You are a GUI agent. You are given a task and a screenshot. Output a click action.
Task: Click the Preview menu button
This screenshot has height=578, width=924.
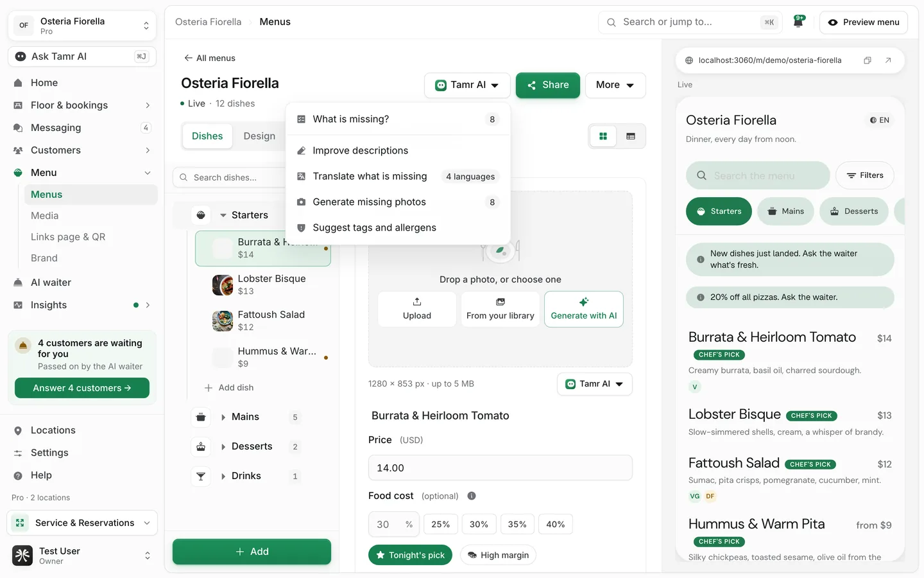tap(864, 22)
